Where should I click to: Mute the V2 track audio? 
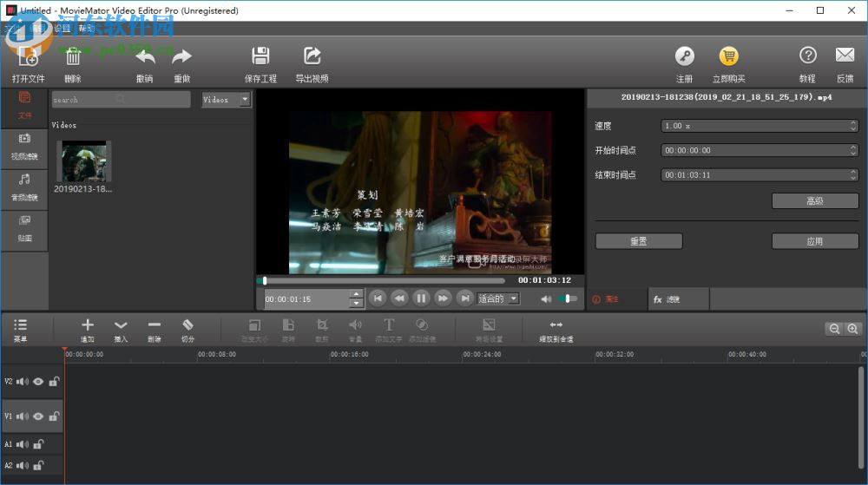point(23,382)
